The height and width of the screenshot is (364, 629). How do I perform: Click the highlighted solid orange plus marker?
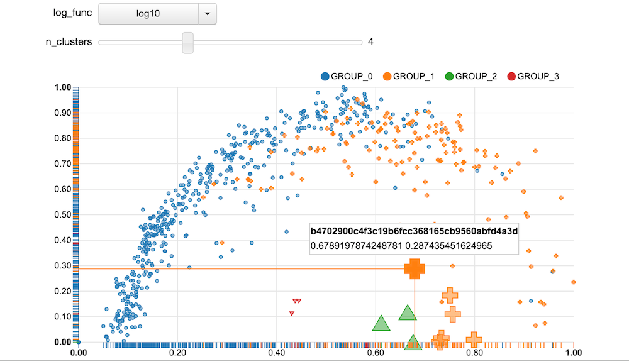(x=415, y=268)
